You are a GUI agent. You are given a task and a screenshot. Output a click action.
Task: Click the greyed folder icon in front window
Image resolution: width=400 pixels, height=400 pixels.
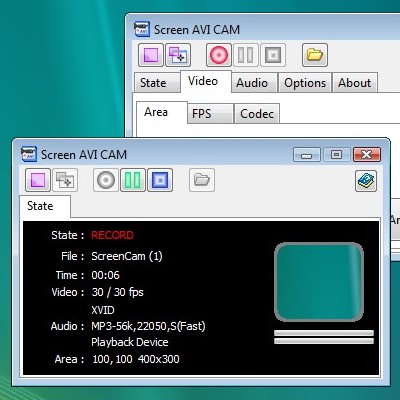(202, 180)
